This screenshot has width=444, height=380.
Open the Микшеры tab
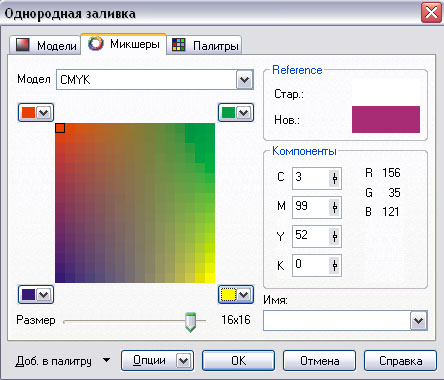123,44
